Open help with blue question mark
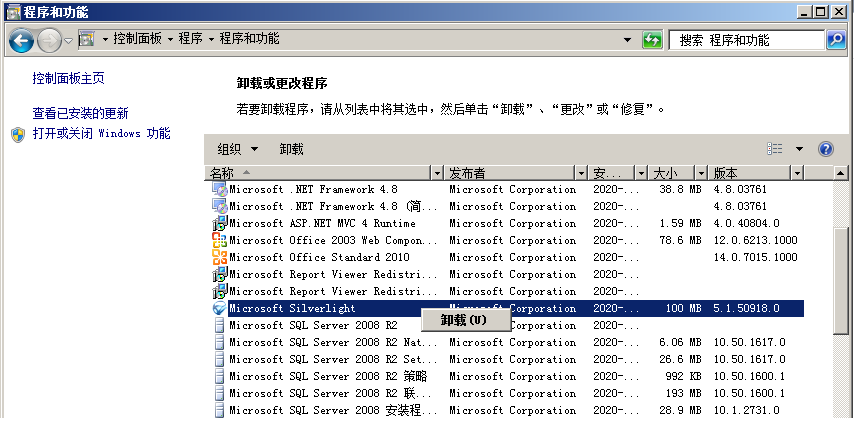Viewport: 854px width, 422px height. pyautogui.click(x=826, y=149)
